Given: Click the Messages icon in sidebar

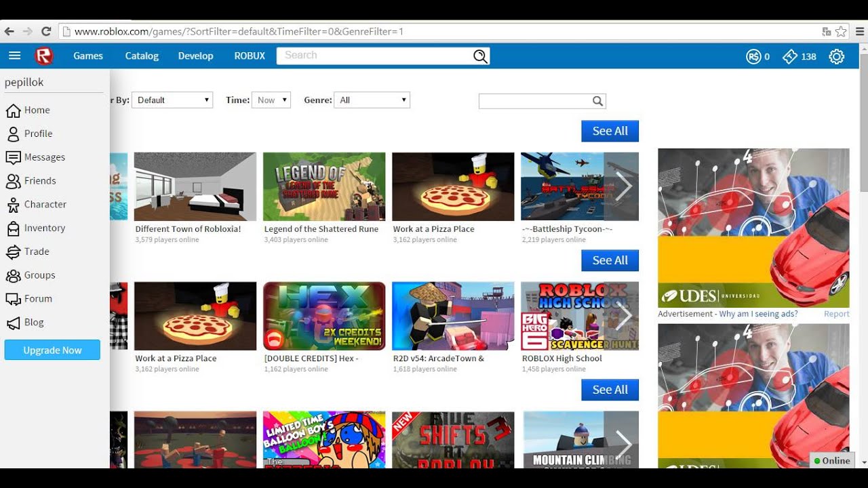Looking at the screenshot, I should tap(13, 157).
